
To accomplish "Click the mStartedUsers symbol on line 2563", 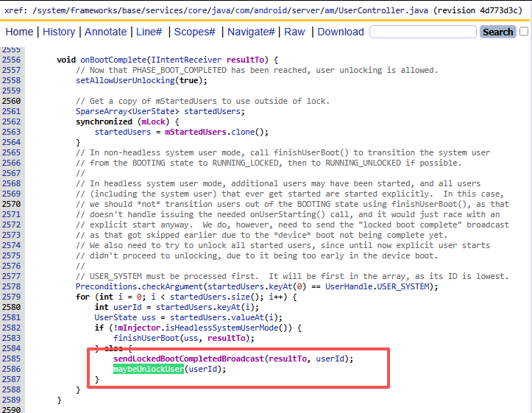I will (x=196, y=132).
